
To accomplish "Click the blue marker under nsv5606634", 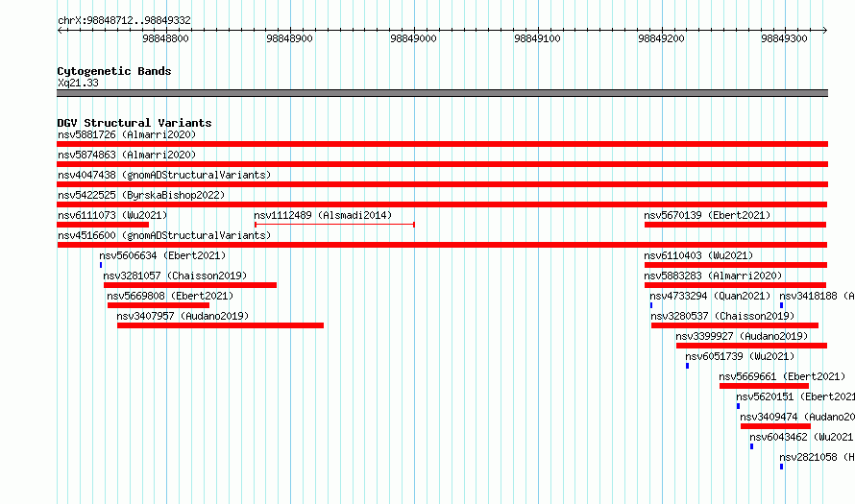I will [101, 265].
